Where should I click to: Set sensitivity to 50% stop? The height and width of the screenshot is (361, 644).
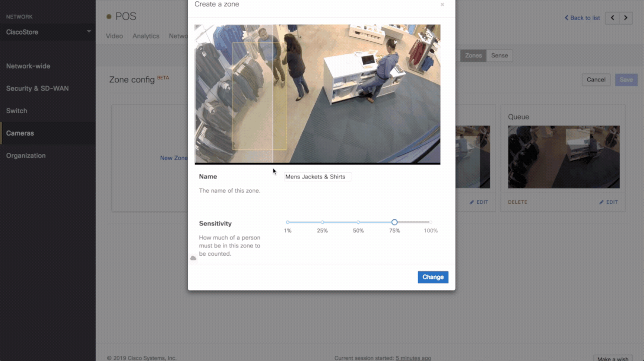pos(358,222)
